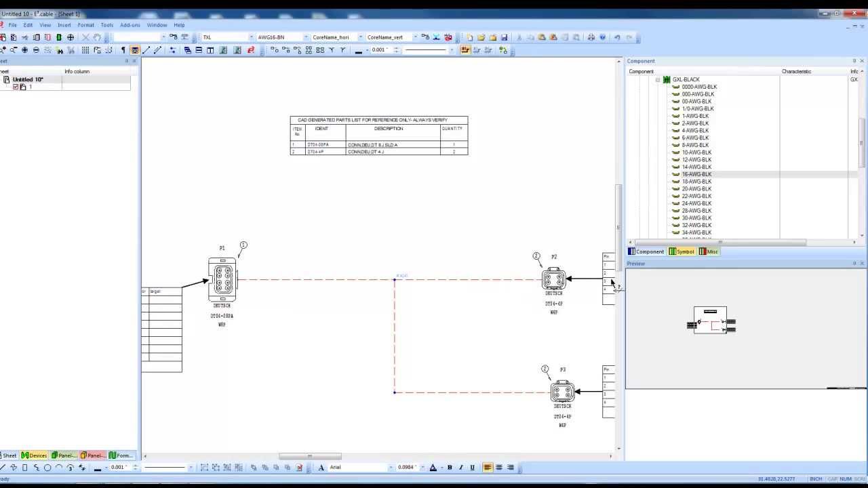Switch to the Component tab

pos(646,251)
